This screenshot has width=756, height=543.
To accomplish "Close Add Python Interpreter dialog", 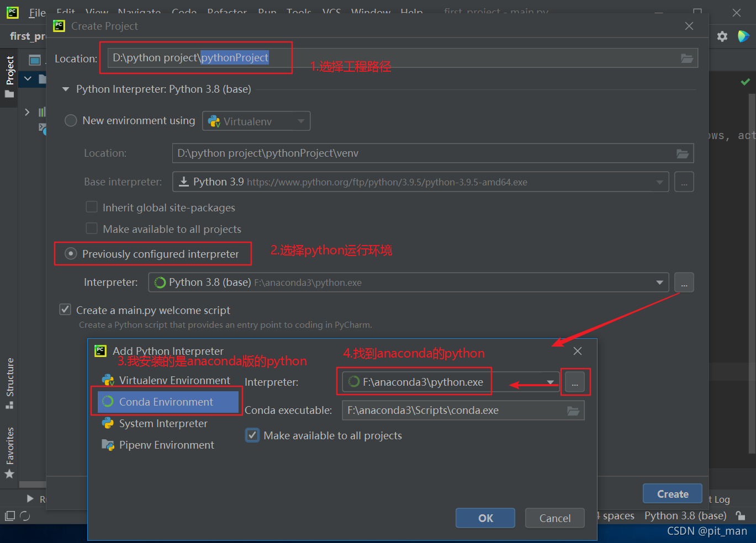I will point(578,351).
